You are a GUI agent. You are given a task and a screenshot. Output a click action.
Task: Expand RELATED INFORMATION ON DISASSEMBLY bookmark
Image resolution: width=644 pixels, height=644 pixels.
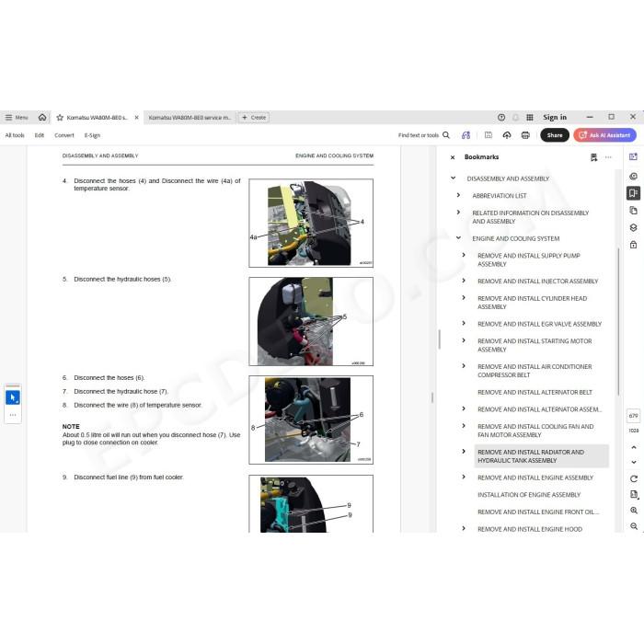click(458, 213)
